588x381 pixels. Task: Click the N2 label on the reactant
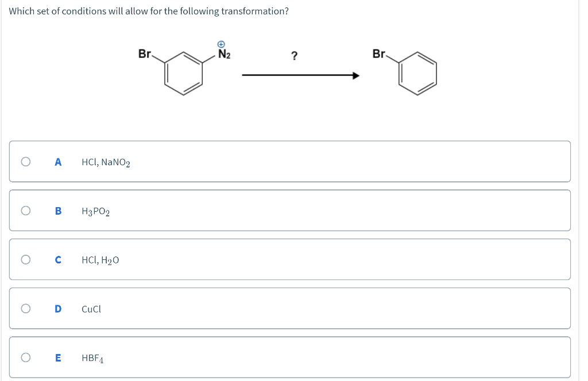click(223, 54)
